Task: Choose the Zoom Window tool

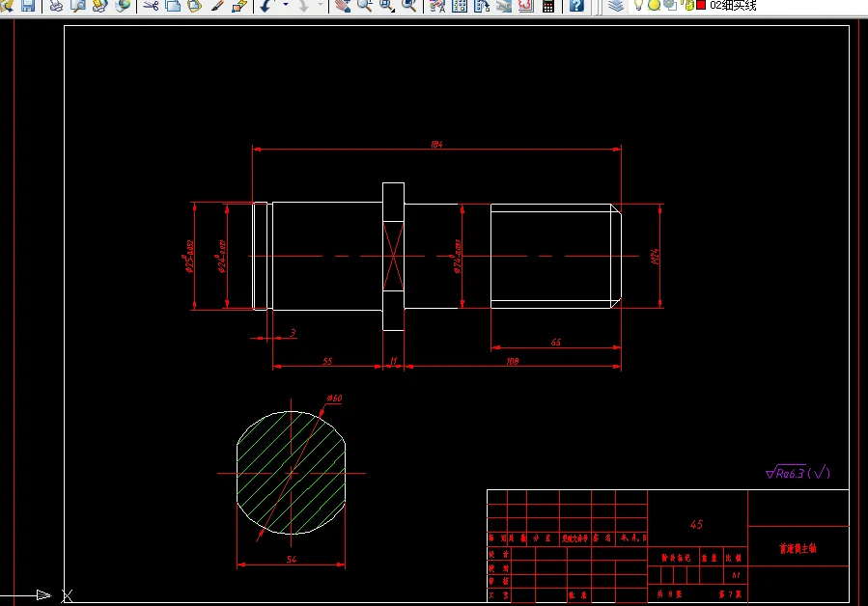Action: (386, 6)
